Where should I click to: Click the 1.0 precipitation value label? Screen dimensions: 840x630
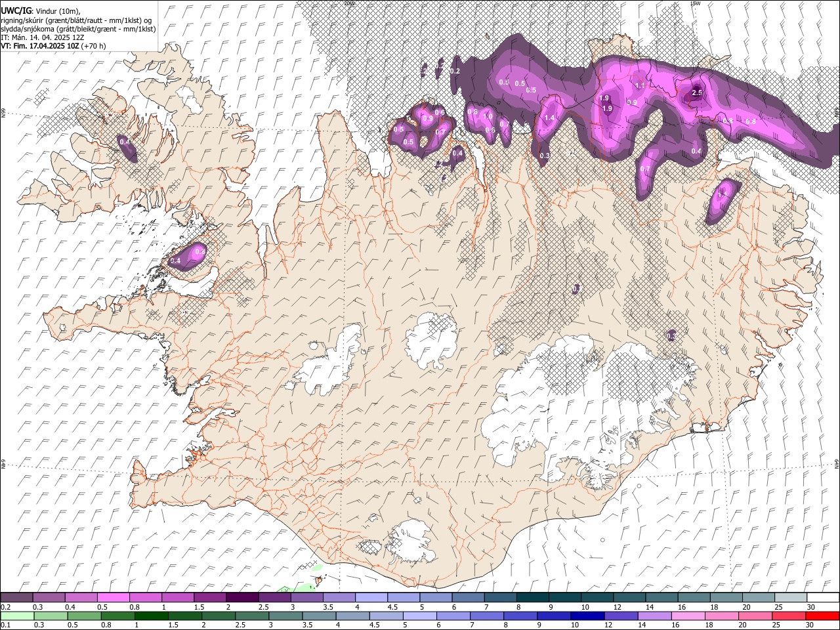point(488,117)
